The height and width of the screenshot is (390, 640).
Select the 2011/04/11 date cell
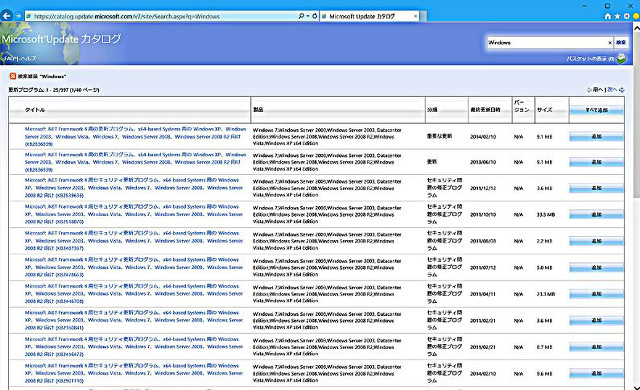pyautogui.click(x=483, y=294)
